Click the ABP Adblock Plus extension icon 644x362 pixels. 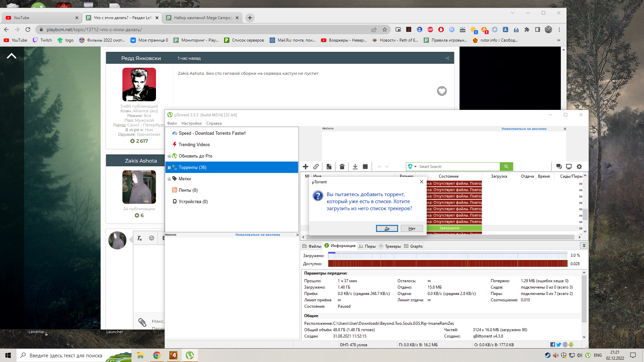430,29
